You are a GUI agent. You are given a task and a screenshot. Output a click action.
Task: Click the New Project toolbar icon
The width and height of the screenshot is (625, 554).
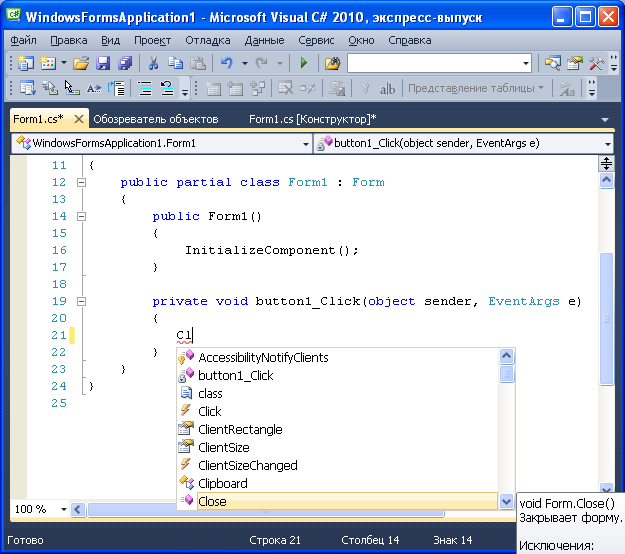(x=26, y=63)
